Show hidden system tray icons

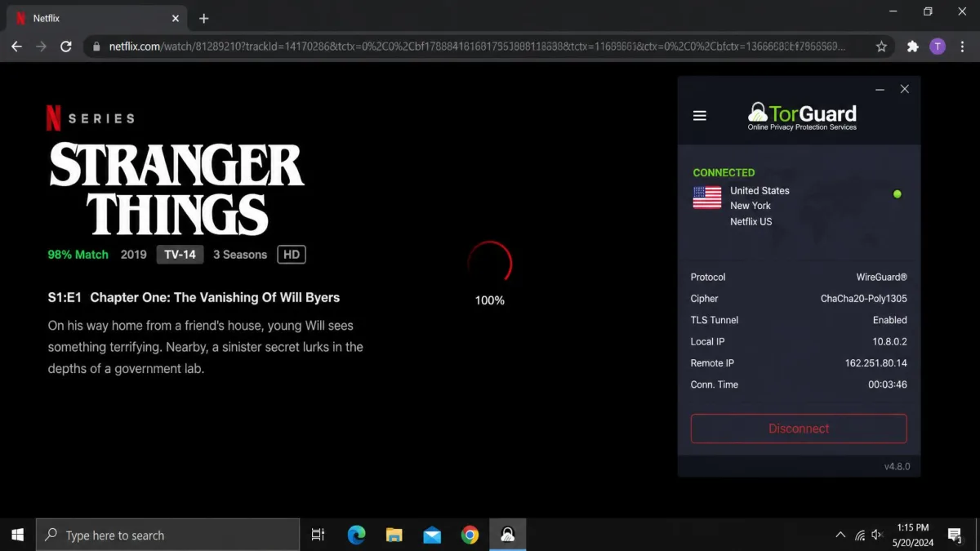click(x=840, y=535)
